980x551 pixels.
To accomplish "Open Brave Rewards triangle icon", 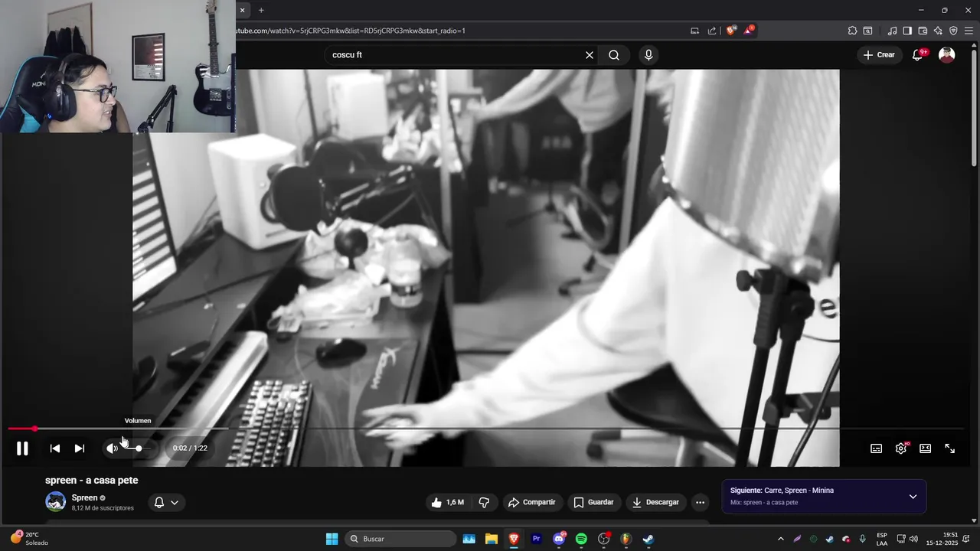I will 750,31.
